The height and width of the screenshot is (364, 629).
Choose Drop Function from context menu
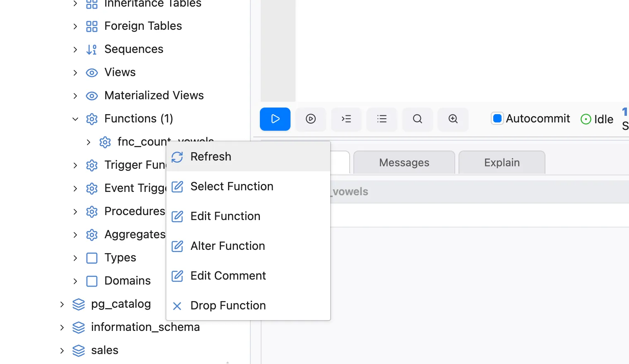tap(248, 306)
